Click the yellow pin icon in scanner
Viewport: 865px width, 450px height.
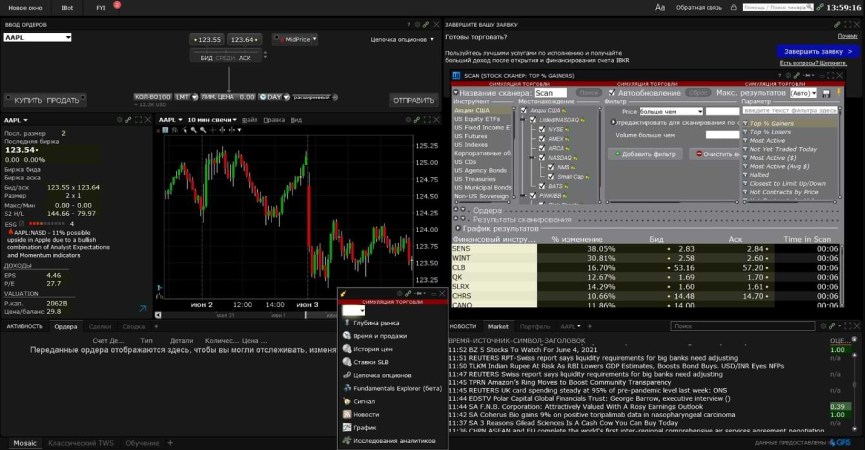(839, 92)
